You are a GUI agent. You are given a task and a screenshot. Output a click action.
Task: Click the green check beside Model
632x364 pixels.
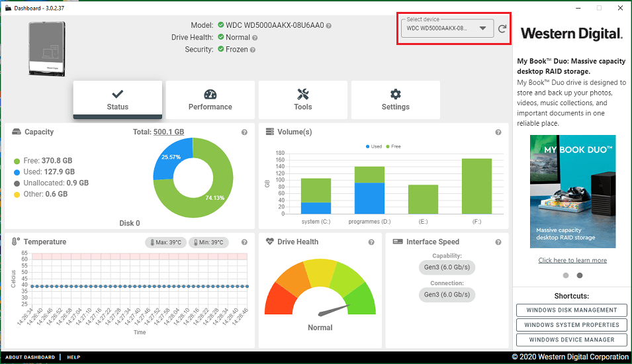point(221,25)
